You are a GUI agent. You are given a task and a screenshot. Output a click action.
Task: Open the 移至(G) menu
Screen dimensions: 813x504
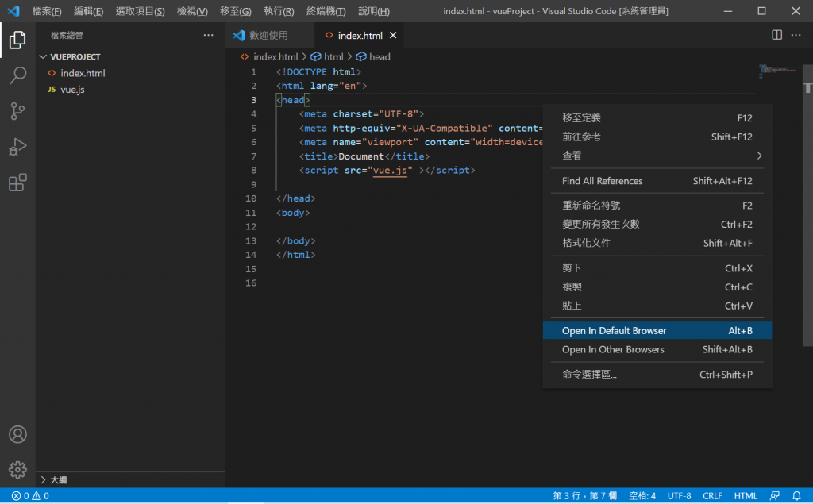[x=235, y=11]
